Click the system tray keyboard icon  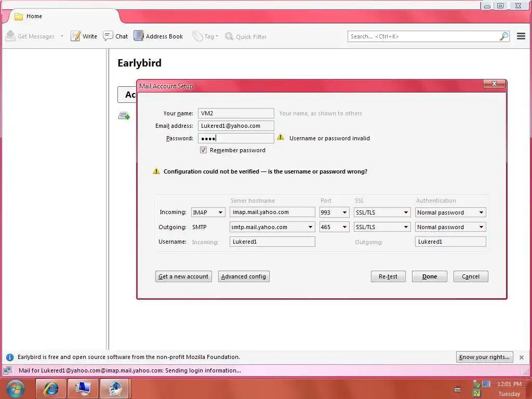tap(457, 389)
